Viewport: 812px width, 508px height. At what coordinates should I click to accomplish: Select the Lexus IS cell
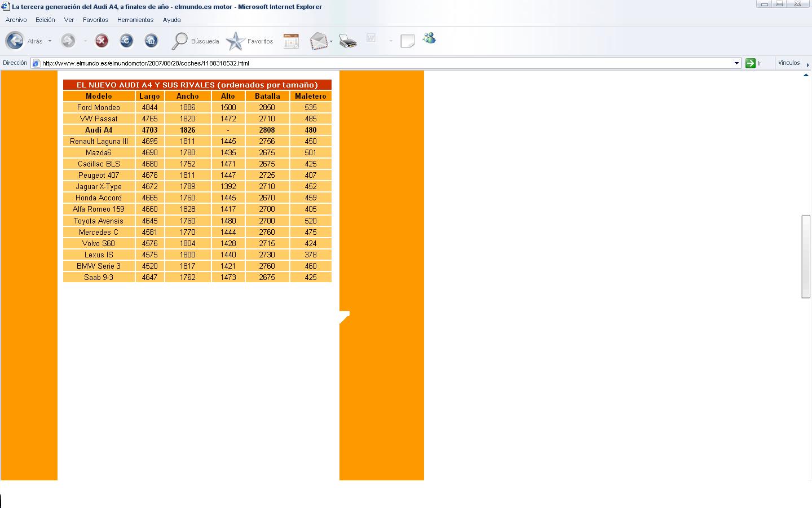click(x=99, y=255)
